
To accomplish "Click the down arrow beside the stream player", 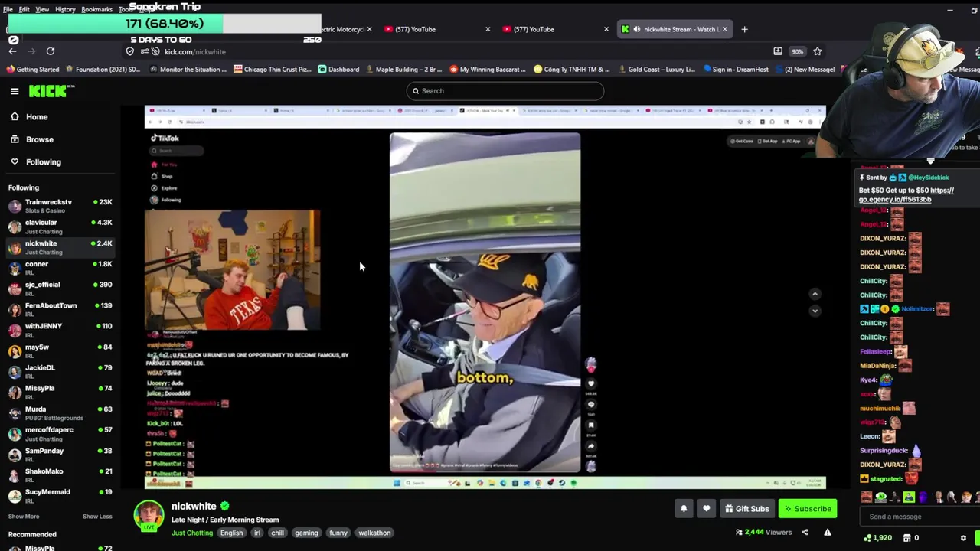I will 815,311.
